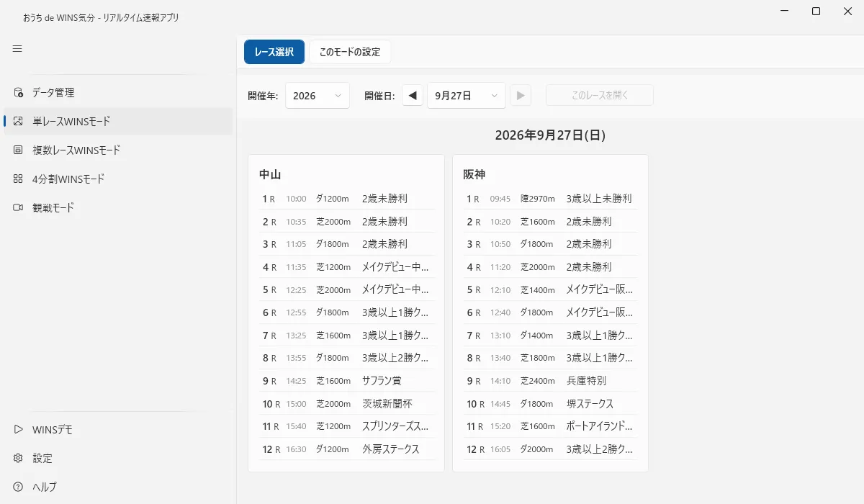Viewport: 864px width, 504px height.
Task: Click the 単レースWINSモード sidebar icon
Action: click(x=18, y=122)
